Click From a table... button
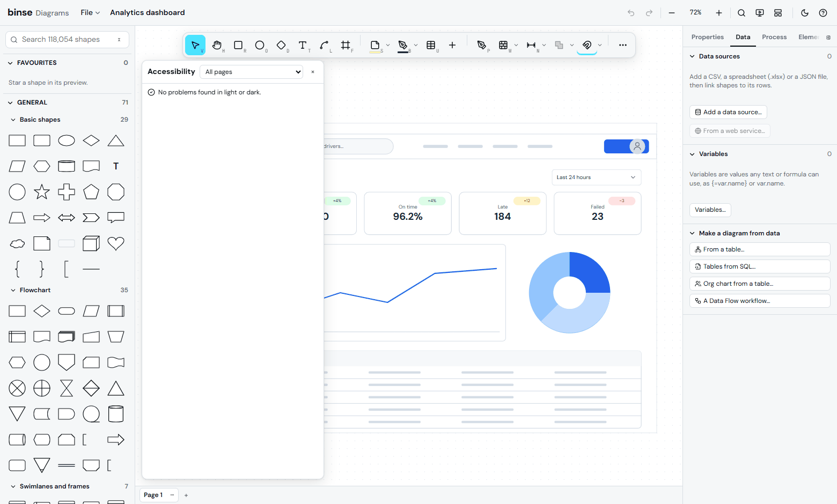Image resolution: width=837 pixels, height=504 pixels. point(760,249)
